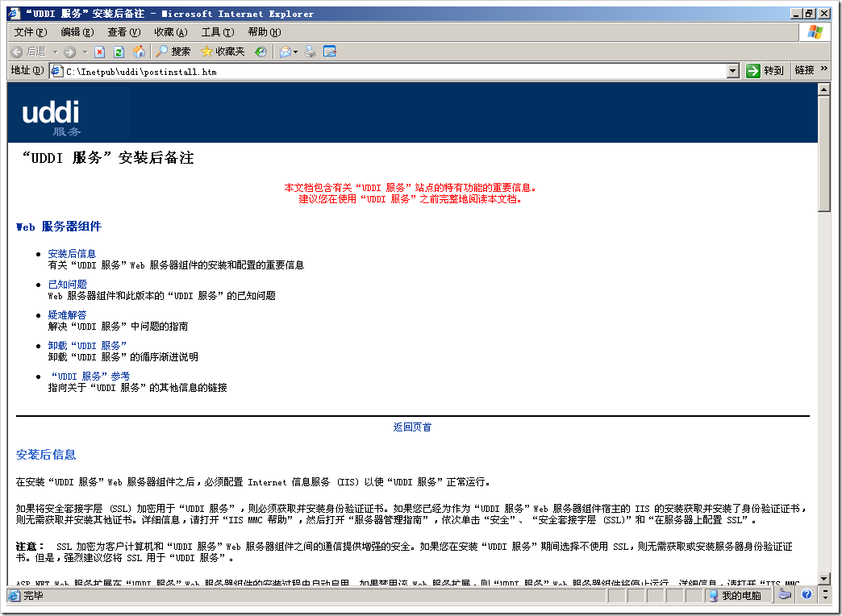The height and width of the screenshot is (616, 842).
Task: Refresh the page with green arrows icon
Action: [119, 52]
